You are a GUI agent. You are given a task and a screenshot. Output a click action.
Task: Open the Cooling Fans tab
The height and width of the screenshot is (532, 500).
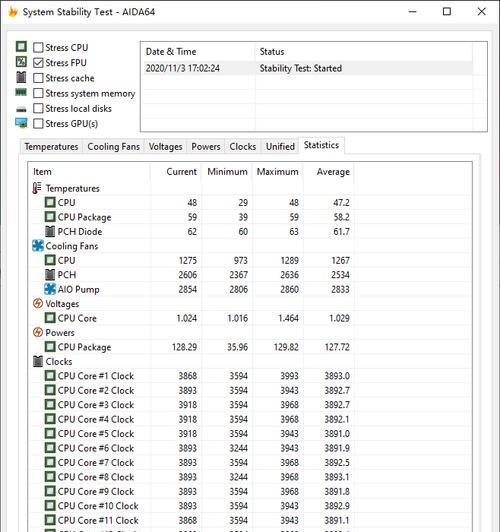click(x=114, y=147)
